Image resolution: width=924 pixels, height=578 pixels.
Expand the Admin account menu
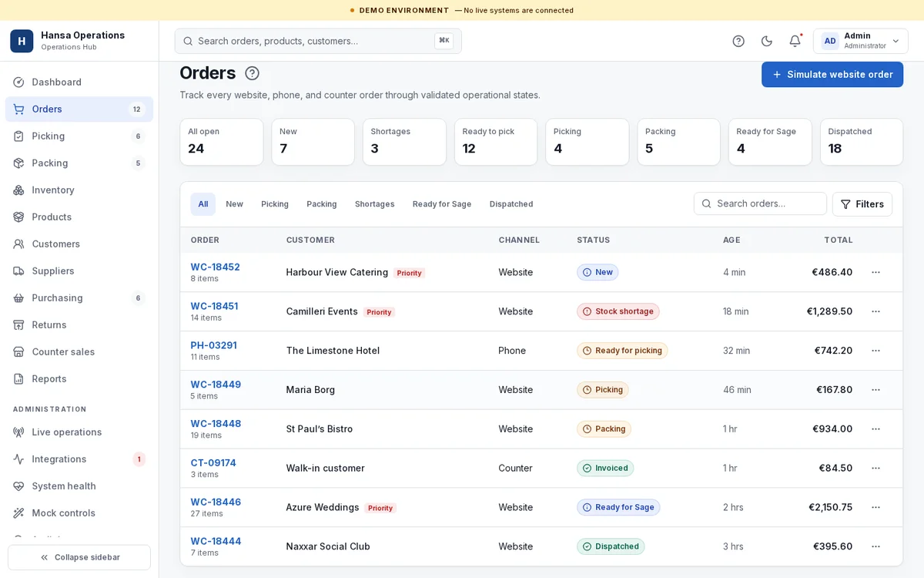click(x=860, y=41)
